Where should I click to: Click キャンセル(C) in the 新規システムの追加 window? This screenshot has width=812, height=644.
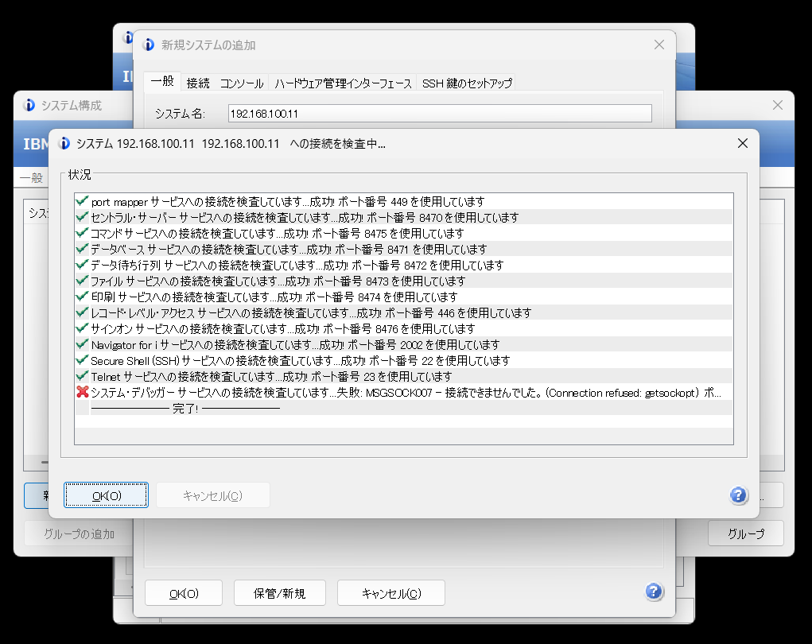(391, 593)
